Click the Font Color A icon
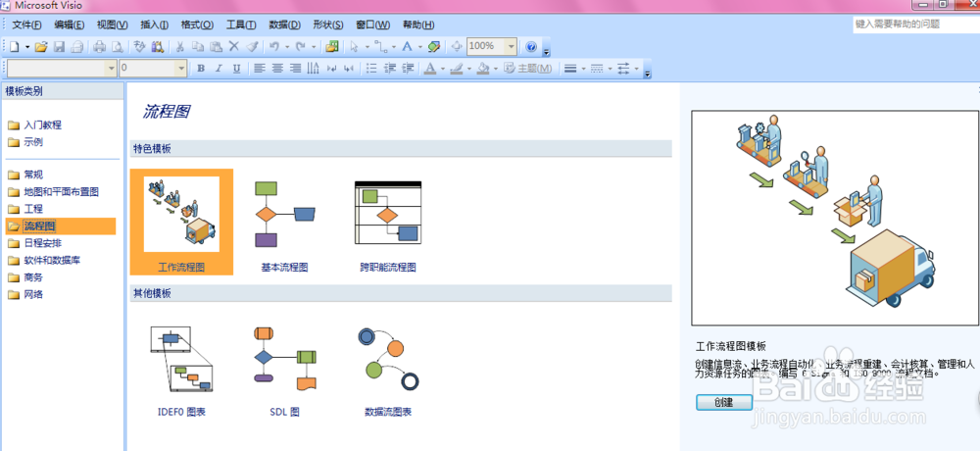Image resolution: width=980 pixels, height=451 pixels. pos(430,69)
